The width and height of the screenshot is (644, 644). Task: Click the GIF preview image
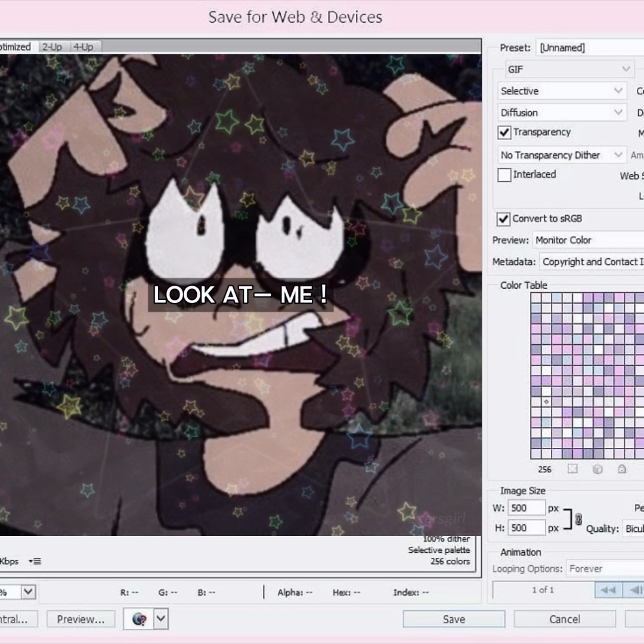point(241,295)
